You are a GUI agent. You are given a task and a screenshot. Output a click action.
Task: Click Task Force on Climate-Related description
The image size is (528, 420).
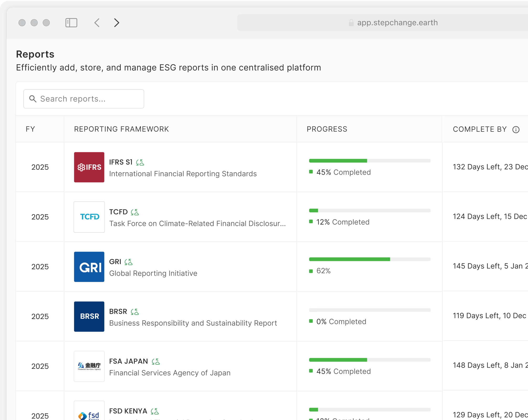click(197, 224)
